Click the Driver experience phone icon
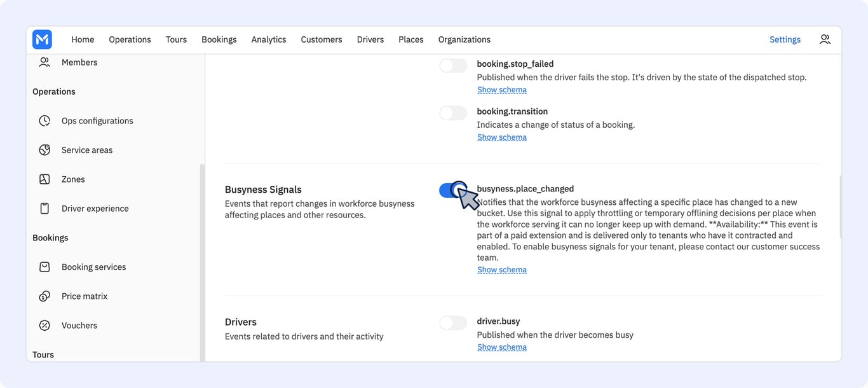The width and height of the screenshot is (868, 388). click(x=44, y=209)
